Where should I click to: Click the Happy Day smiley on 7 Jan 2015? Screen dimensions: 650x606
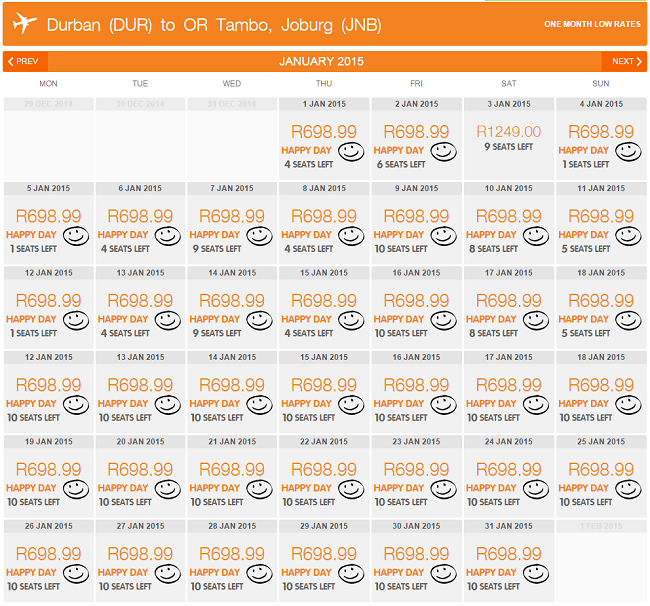(260, 236)
